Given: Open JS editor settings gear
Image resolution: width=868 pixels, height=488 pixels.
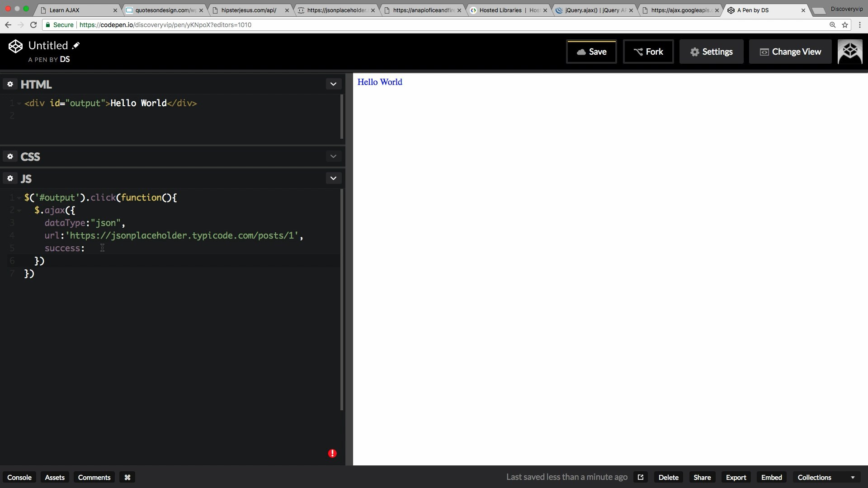Looking at the screenshot, I should [x=10, y=178].
